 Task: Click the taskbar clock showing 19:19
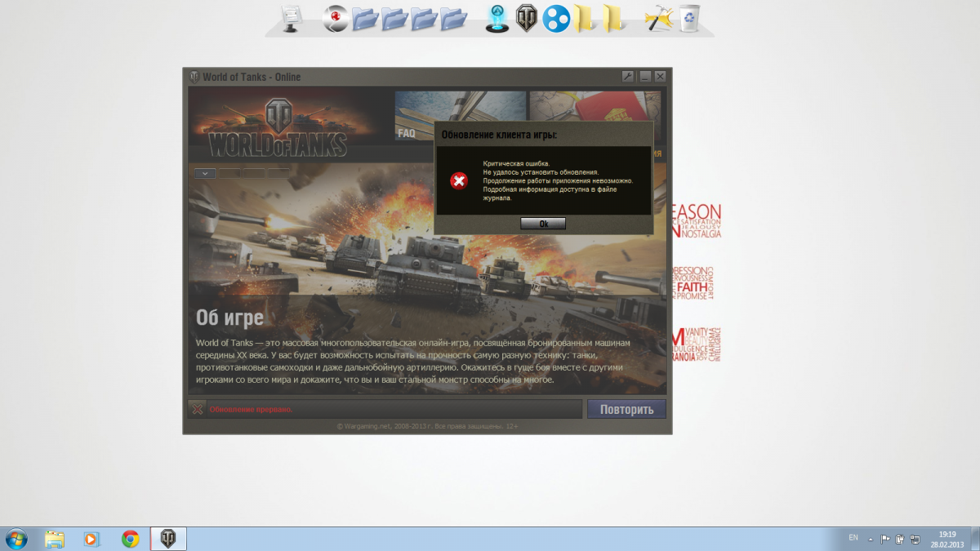pos(947,539)
